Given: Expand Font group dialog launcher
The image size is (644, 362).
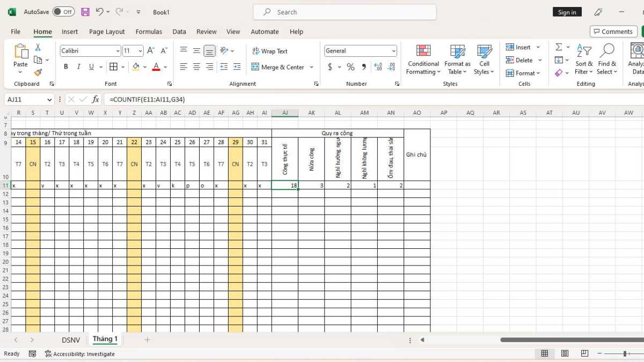Looking at the screenshot, I should [x=170, y=84].
